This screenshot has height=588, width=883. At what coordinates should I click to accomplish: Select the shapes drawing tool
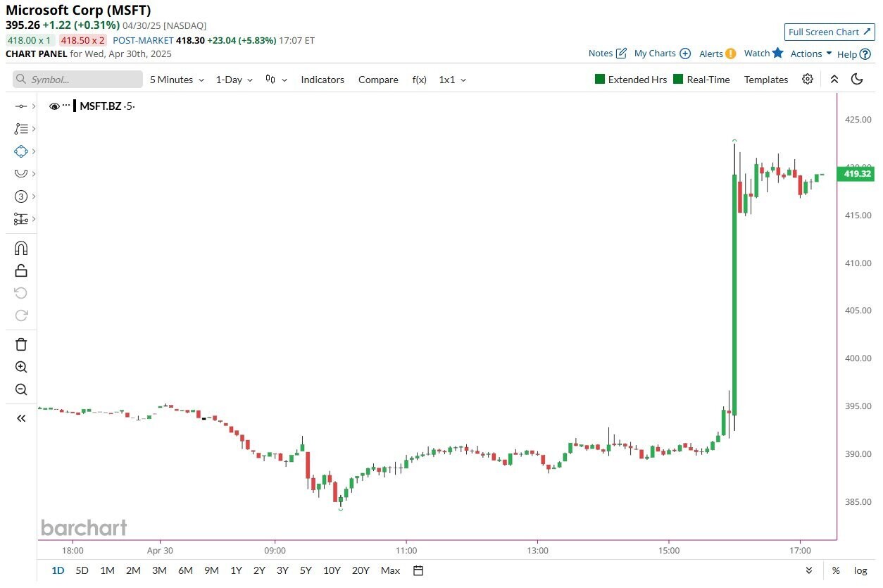point(20,151)
